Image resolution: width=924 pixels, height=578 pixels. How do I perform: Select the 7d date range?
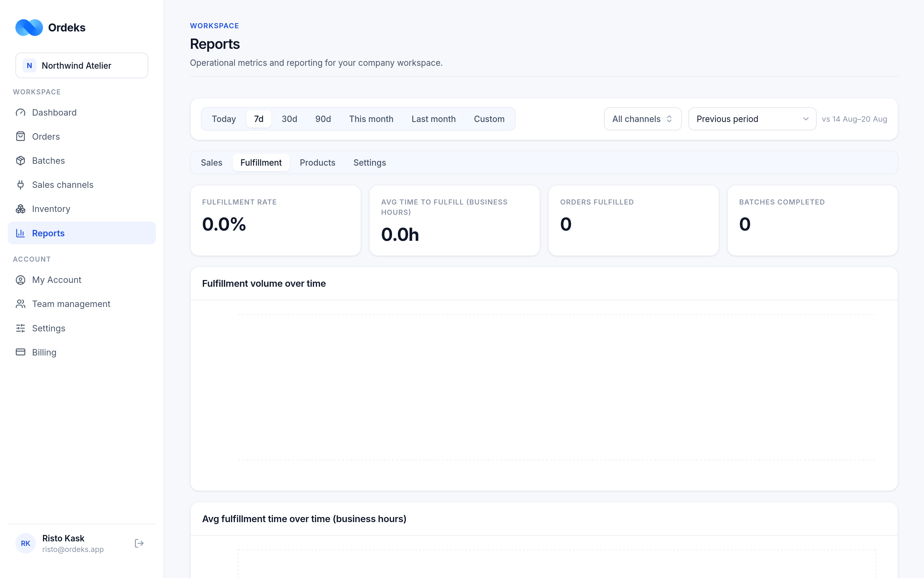pos(259,119)
